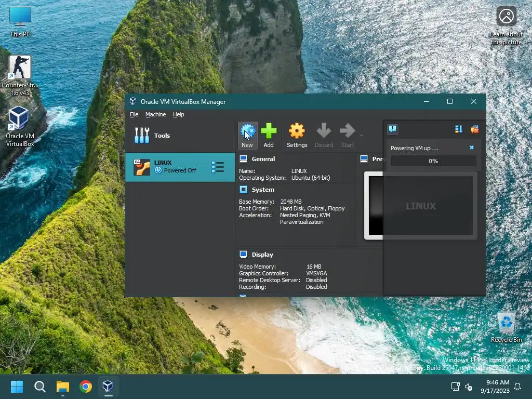This screenshot has height=399, width=532.
Task: Click the LINUX Ubuntu OS icon in list
Action: pyautogui.click(x=141, y=167)
